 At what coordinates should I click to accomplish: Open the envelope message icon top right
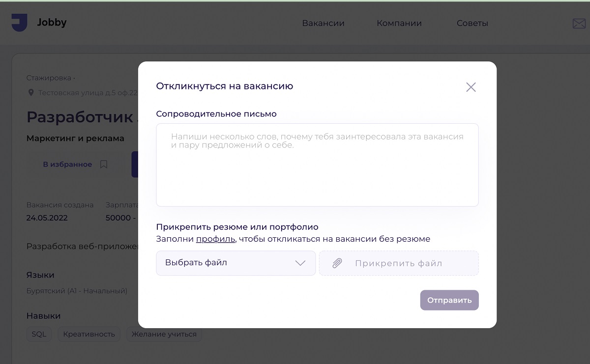pos(579,23)
